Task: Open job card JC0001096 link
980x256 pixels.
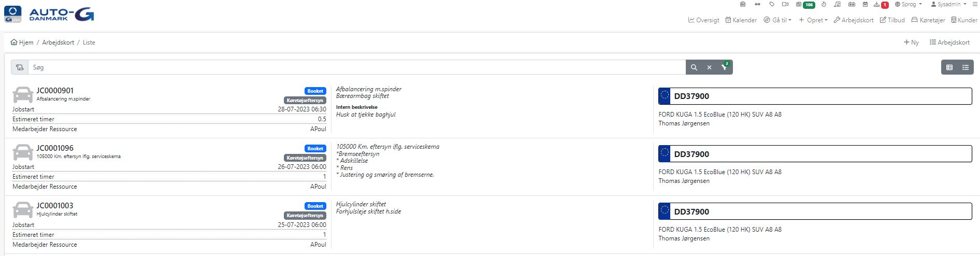Action: coord(55,148)
